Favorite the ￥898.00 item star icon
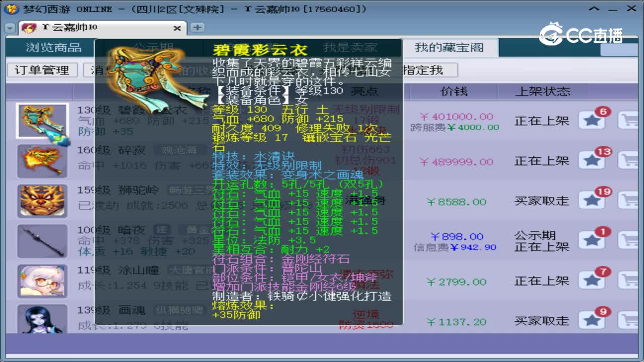644x362 pixels. 592,241
